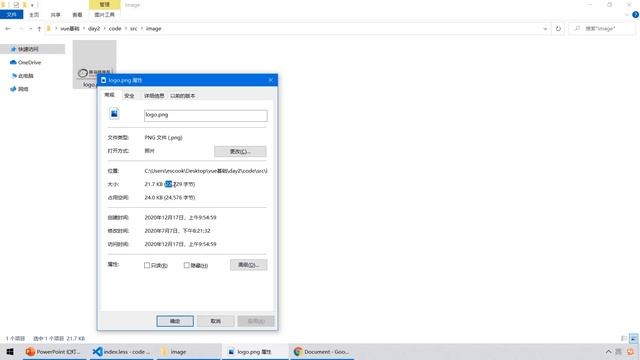Click the This PC (此电脑) icon

[x=14, y=76]
